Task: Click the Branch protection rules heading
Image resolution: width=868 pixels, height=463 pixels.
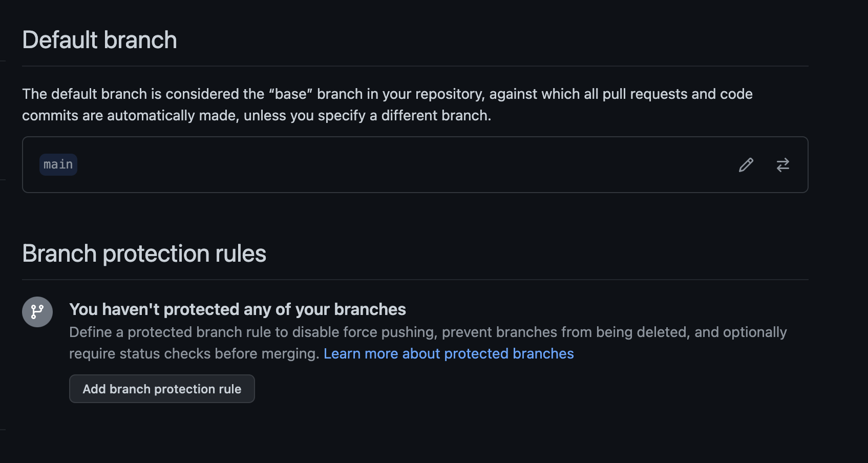Action: [x=144, y=254]
